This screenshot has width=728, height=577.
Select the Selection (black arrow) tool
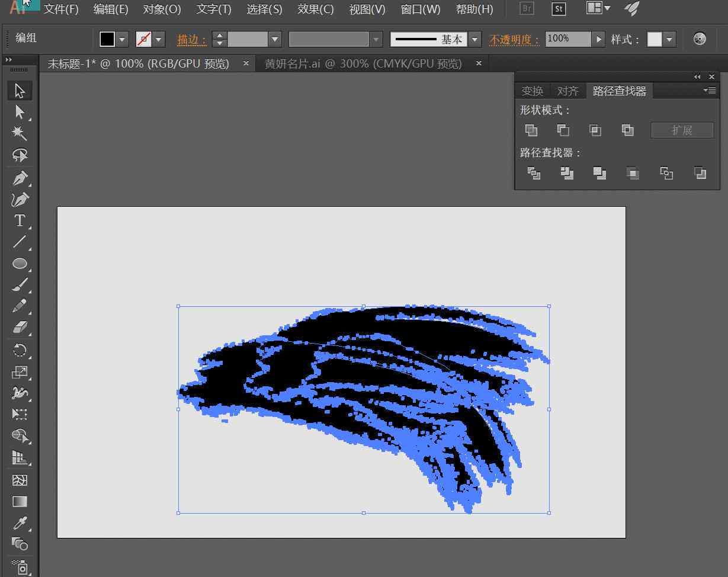[20, 91]
